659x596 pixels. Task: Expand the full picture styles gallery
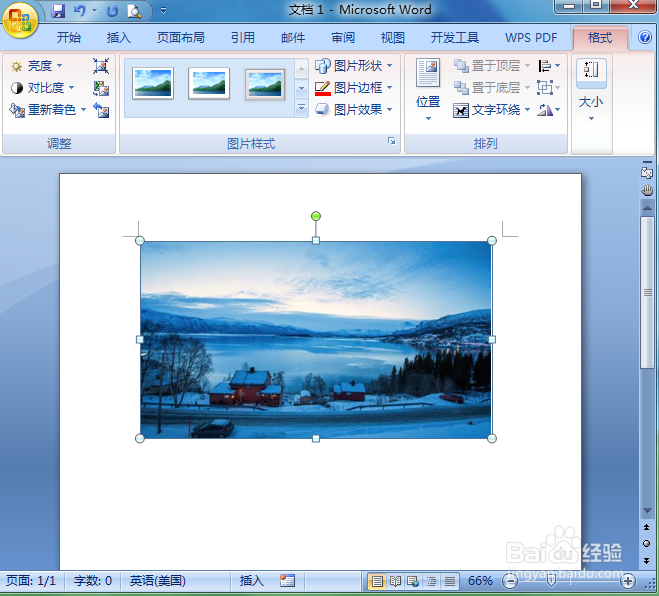[301, 108]
